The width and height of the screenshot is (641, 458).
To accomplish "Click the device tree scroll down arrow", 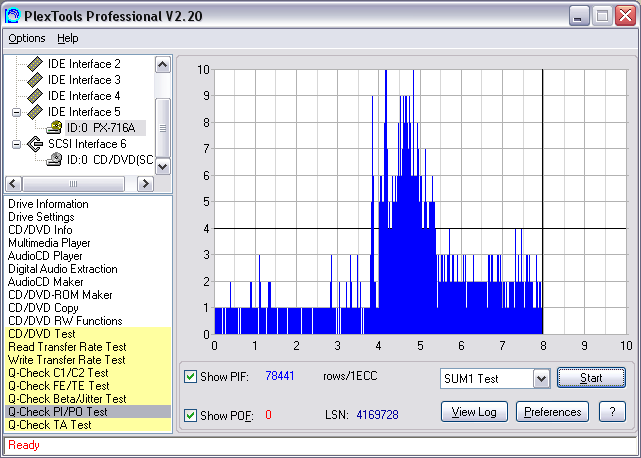I will (x=163, y=166).
